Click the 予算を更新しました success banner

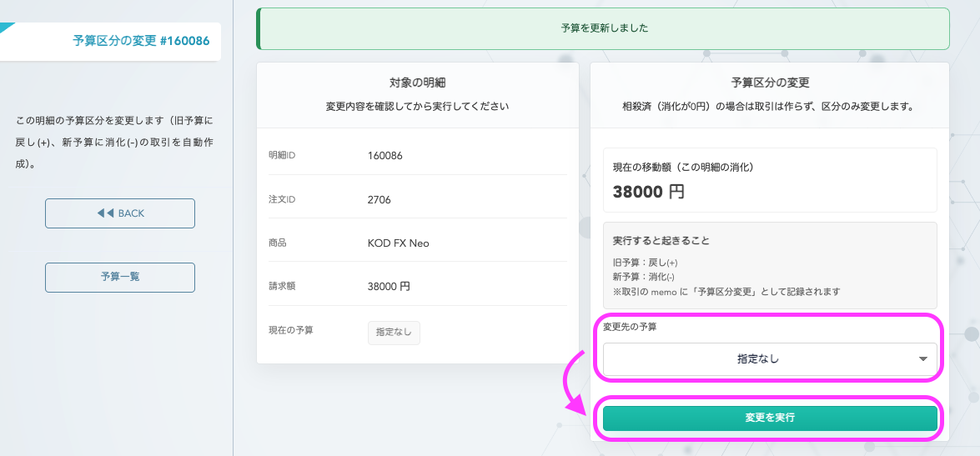point(604,28)
